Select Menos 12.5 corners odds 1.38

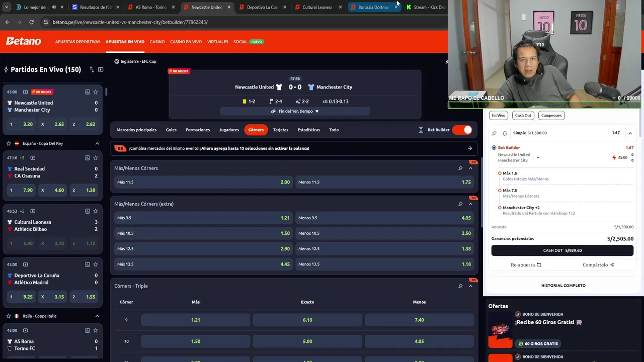384,248
